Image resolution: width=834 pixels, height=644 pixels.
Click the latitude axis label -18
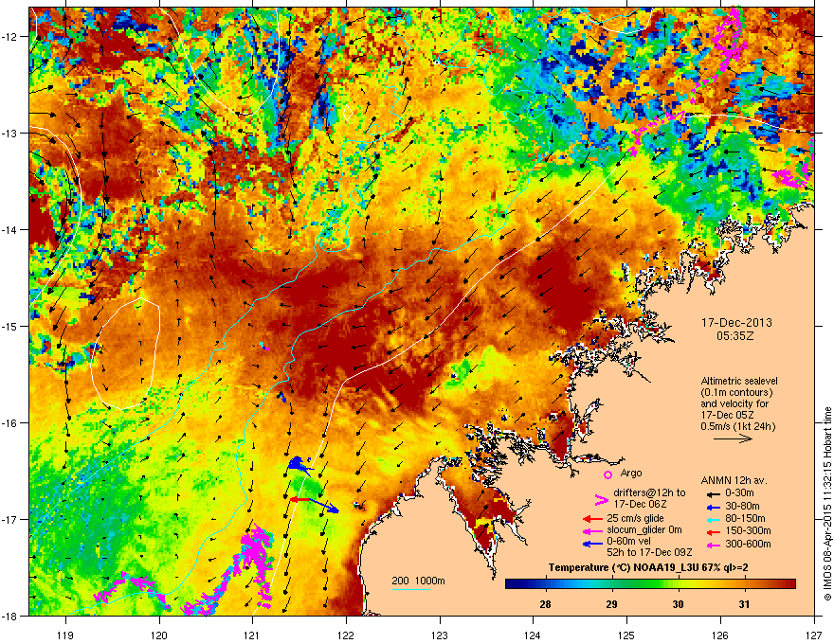pyautogui.click(x=9, y=616)
